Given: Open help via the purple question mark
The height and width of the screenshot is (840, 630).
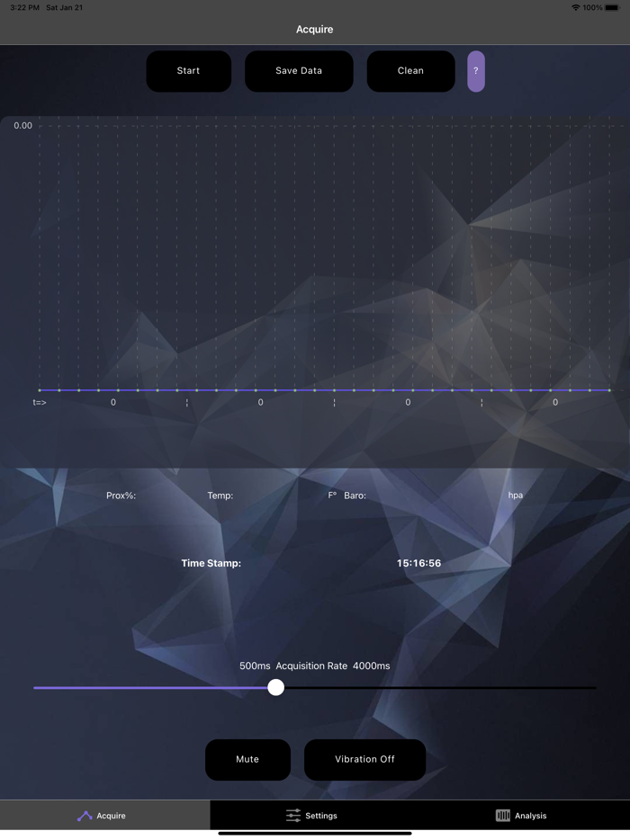Looking at the screenshot, I should (x=475, y=71).
